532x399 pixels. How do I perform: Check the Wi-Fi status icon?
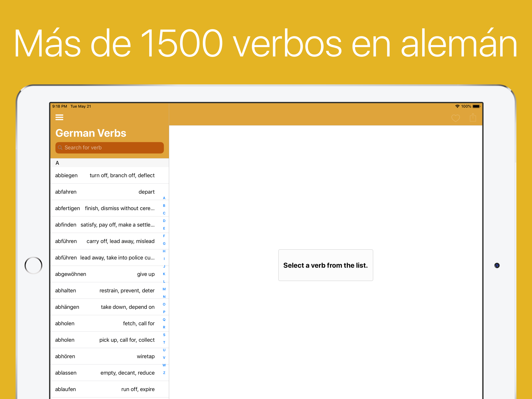coord(457,106)
